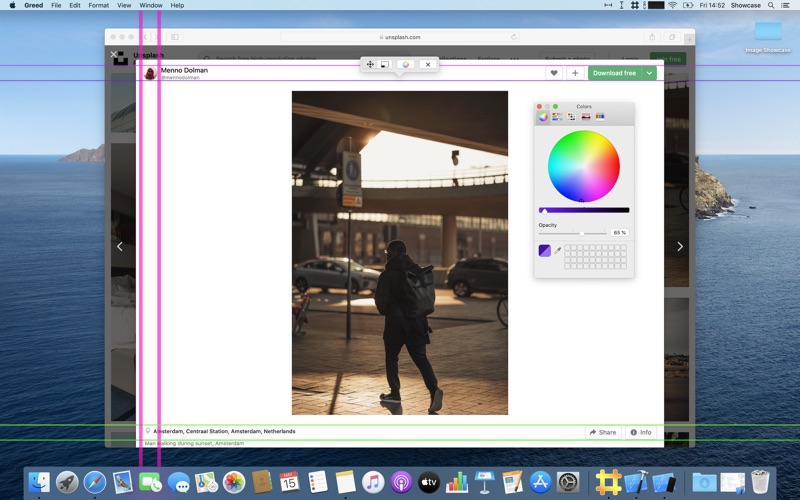Open Photos from the Dock
The width and height of the screenshot is (800, 500).
[x=234, y=482]
